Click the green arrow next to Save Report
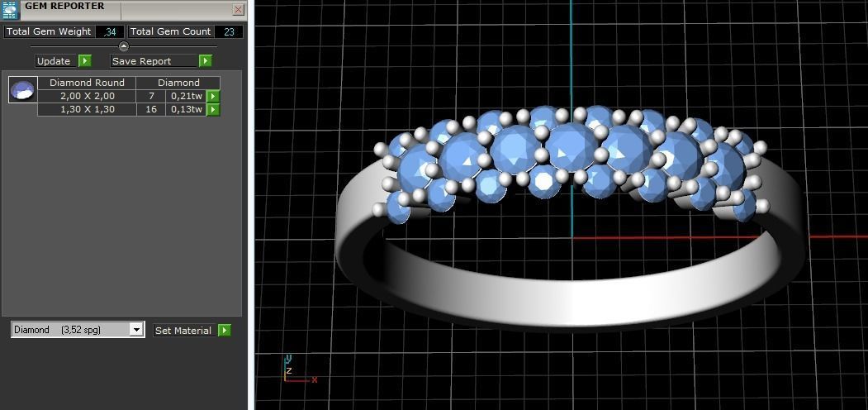 pyautogui.click(x=206, y=61)
